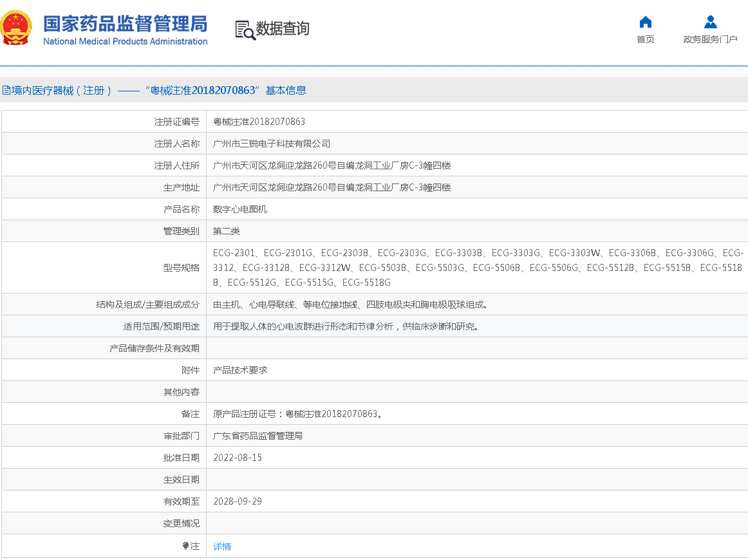This screenshot has height=560, width=748.
Task: Click National Medical Products Administration subtitle
Action: pyautogui.click(x=125, y=42)
